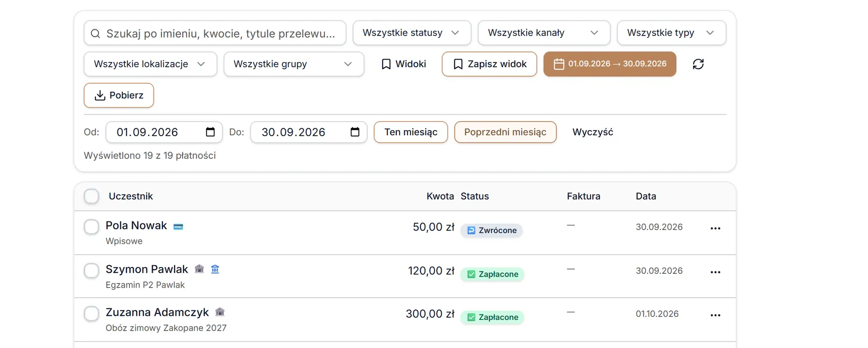
Task: Click the Uczestnik column header
Action: coord(131,196)
